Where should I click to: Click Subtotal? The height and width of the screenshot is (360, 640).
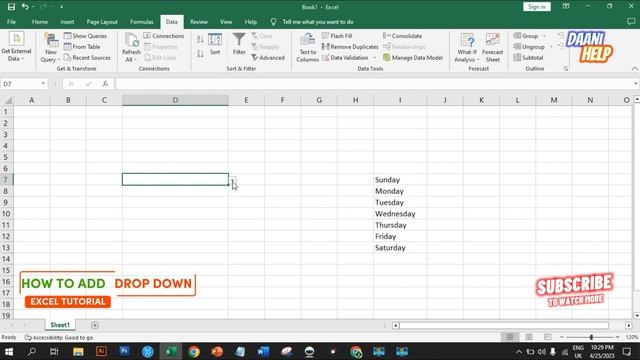528,58
